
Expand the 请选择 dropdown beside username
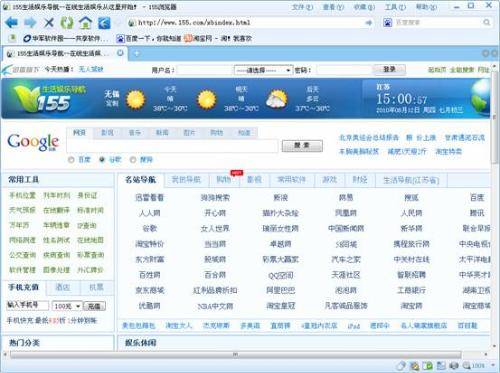[x=263, y=70]
